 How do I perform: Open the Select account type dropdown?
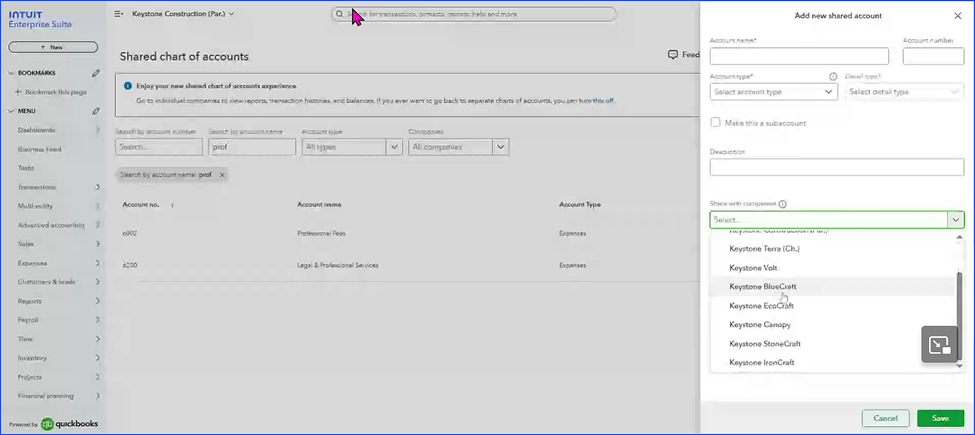[774, 92]
